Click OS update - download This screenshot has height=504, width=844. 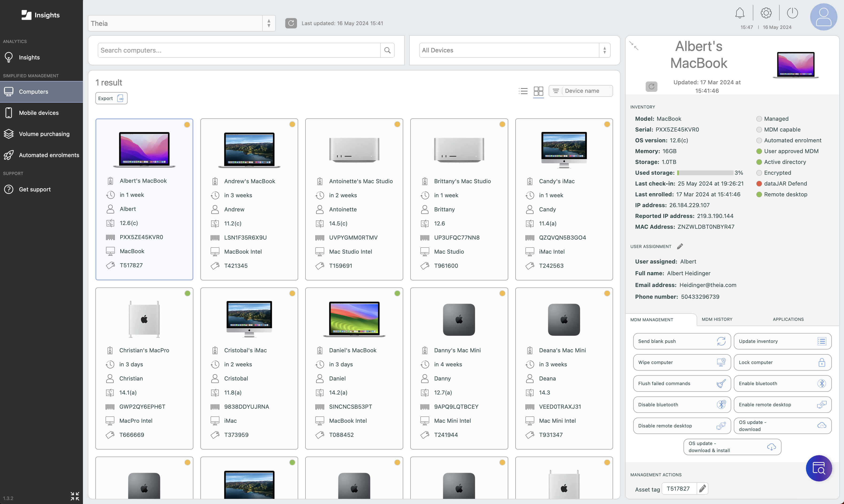pos(782,426)
